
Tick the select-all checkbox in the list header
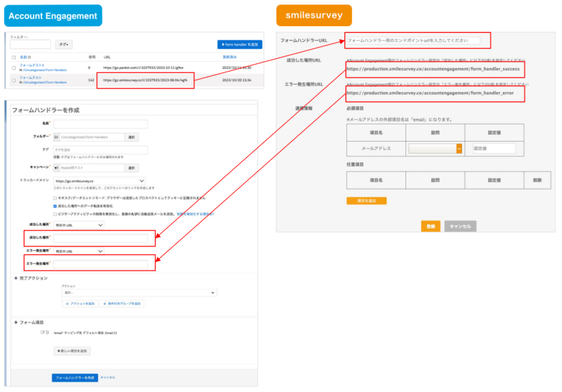pos(14,57)
